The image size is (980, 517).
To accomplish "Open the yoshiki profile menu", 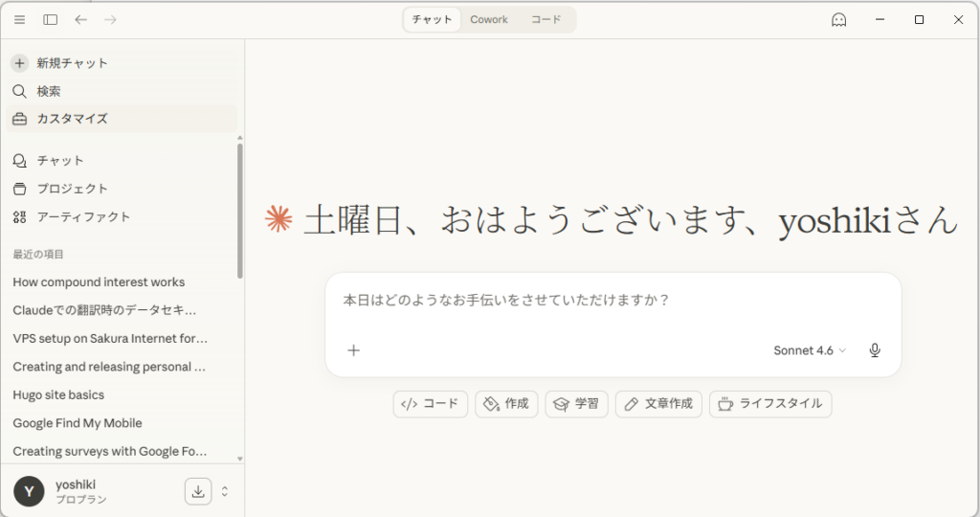I will point(77,491).
